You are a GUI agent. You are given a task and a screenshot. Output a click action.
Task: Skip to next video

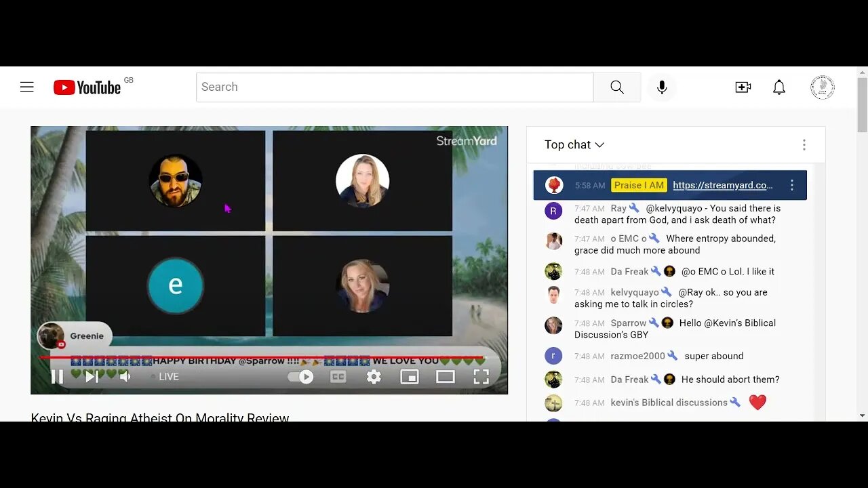92,377
